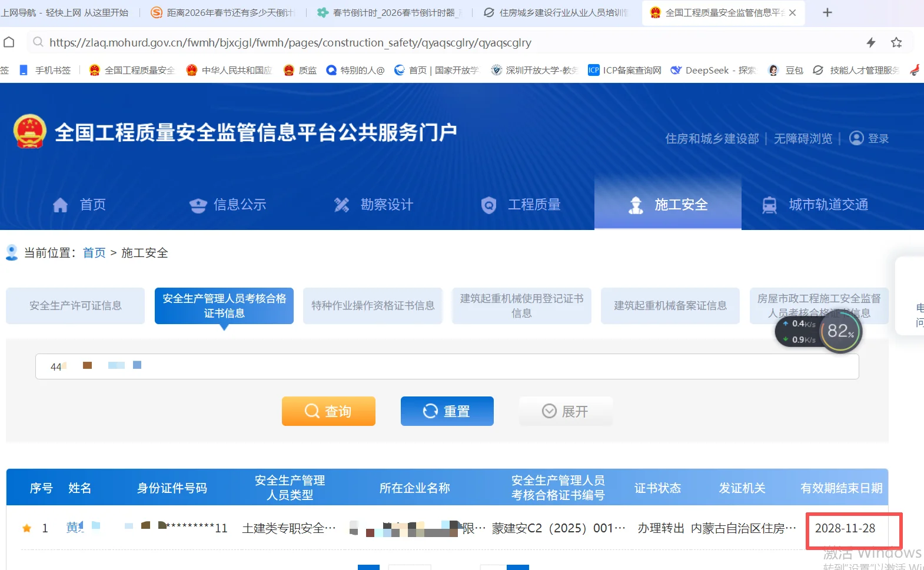The image size is (924, 570).
Task: Select 安全生产管理人员考核合格证书信息 tab
Action: [x=224, y=306]
